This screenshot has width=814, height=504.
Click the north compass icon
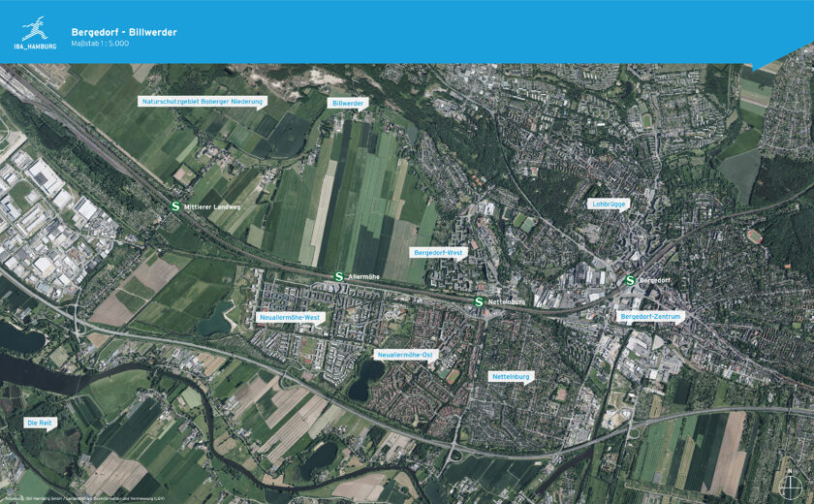[790, 484]
